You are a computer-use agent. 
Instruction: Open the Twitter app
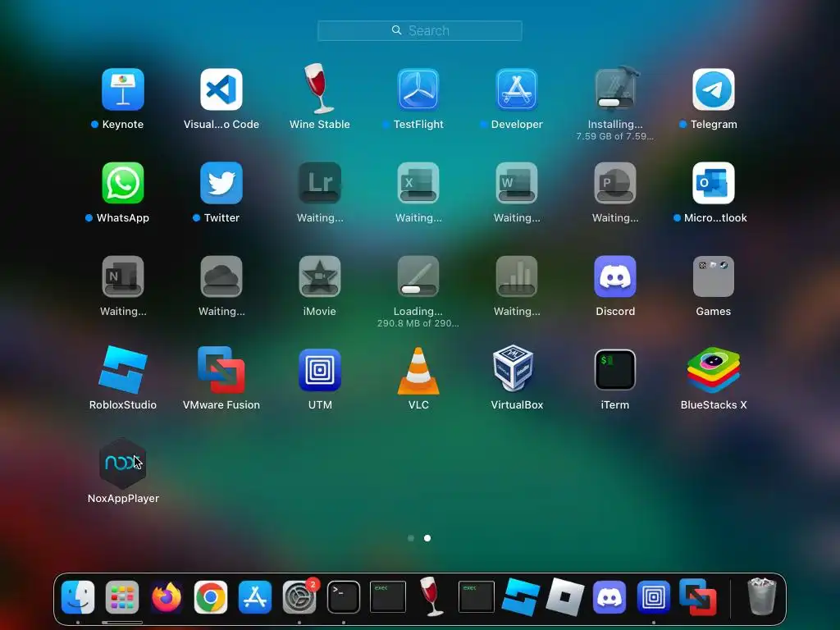click(221, 183)
